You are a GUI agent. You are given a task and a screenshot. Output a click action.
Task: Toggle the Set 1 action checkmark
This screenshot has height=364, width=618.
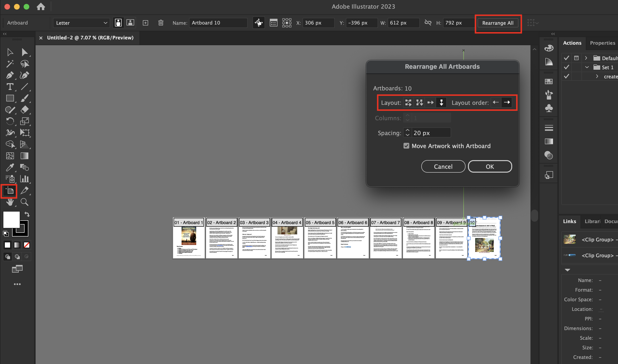point(567,67)
